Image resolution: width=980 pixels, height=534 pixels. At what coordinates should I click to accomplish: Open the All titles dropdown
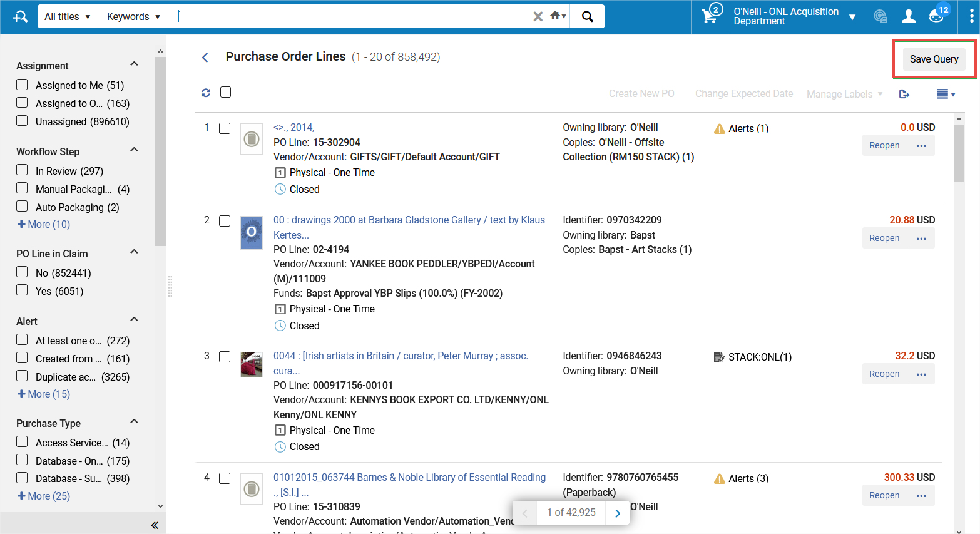(67, 16)
